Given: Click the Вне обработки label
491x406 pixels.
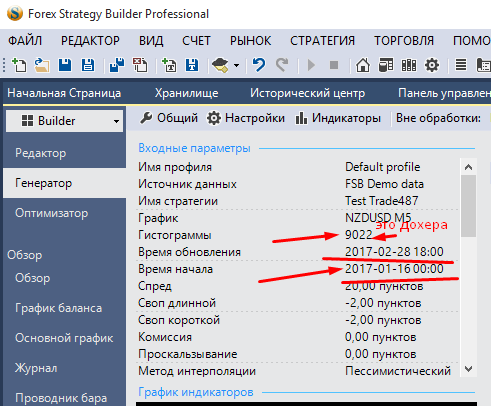Looking at the screenshot, I should (x=438, y=118).
